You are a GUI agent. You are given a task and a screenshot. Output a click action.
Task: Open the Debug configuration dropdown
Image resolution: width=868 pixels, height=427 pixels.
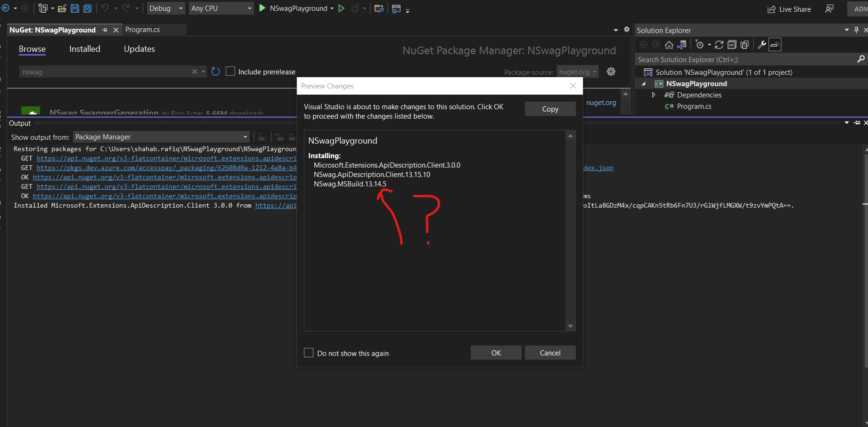point(166,8)
